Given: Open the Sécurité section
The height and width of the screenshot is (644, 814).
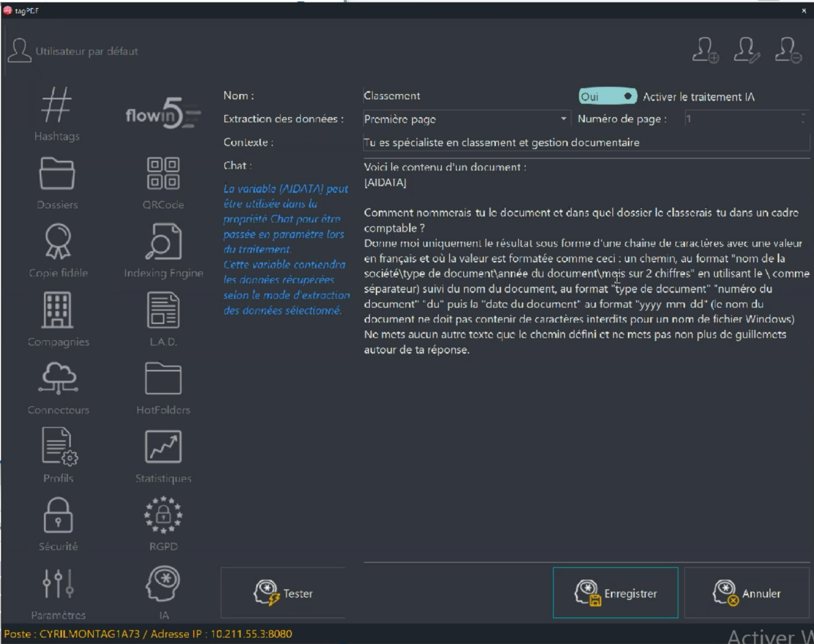Looking at the screenshot, I should point(58,524).
